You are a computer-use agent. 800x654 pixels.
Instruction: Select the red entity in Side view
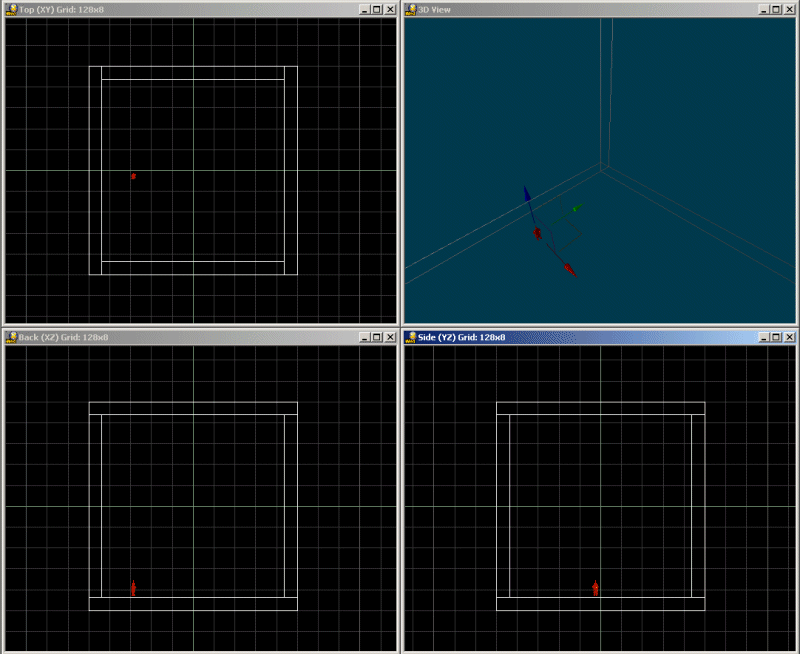[595, 588]
